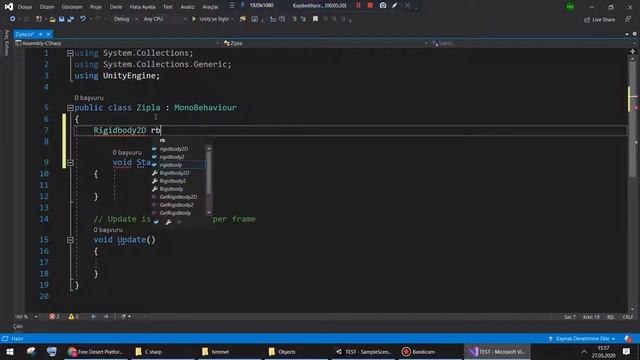Open the Debug configuration dropdown
The image size is (640, 360).
(x=125, y=19)
